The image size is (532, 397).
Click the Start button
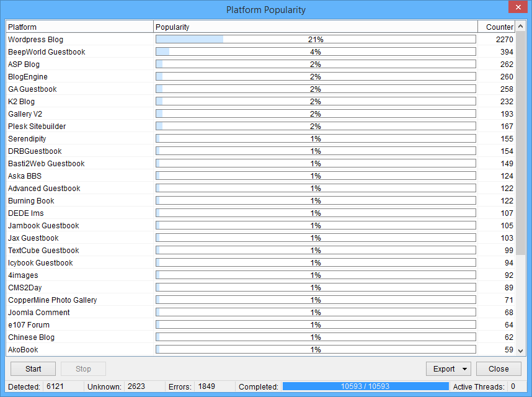point(33,369)
